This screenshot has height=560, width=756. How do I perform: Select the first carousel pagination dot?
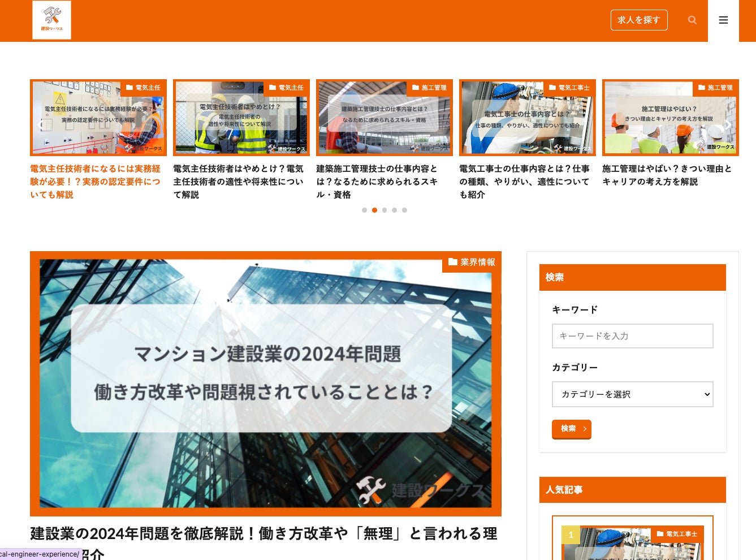[x=364, y=210]
